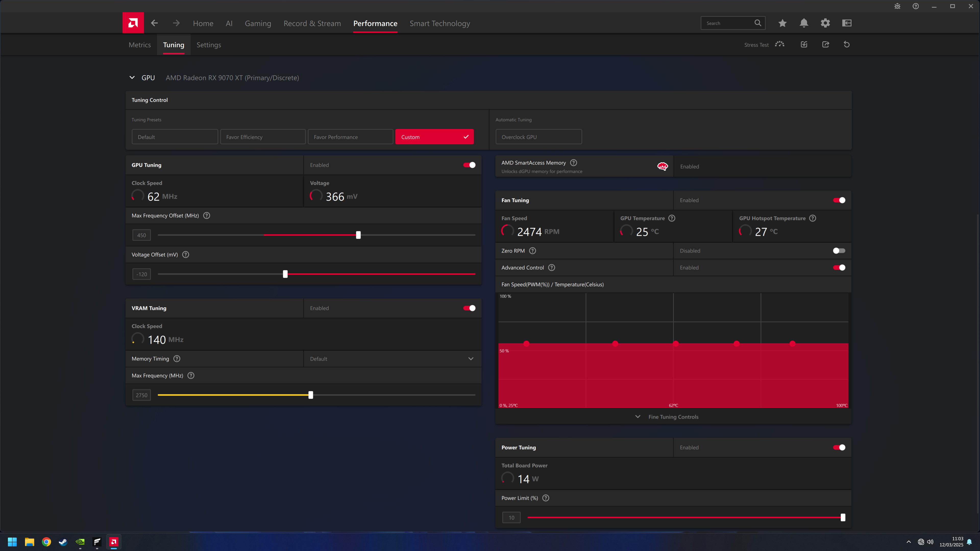The width and height of the screenshot is (980, 551).
Task: Enable the Zero RPM toggle
Action: tap(838, 251)
